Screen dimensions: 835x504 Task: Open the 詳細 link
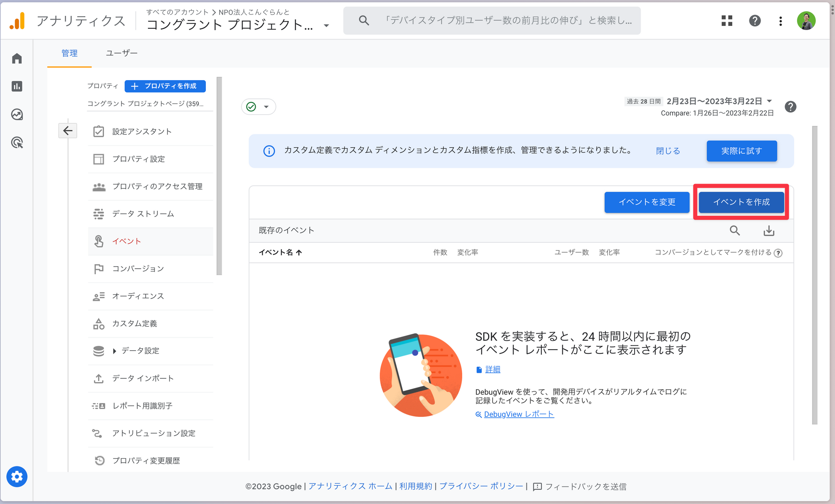coord(493,369)
